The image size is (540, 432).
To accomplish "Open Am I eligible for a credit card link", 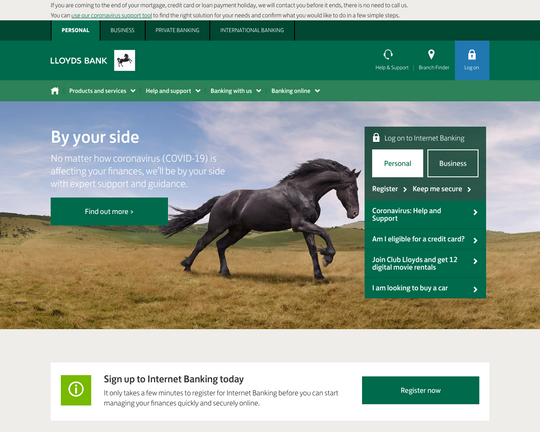I will pos(425,239).
